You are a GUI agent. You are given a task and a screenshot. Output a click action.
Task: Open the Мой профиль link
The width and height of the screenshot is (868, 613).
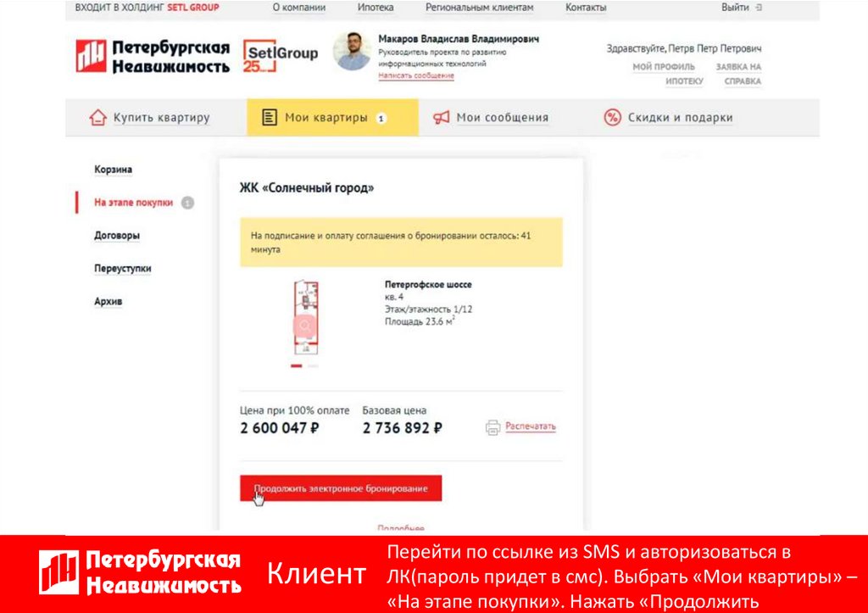point(664,67)
